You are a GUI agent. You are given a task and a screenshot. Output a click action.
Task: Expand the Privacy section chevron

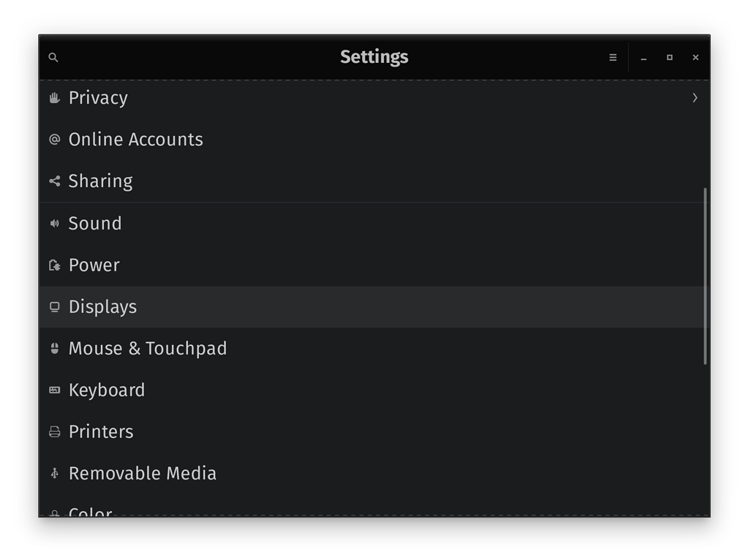(x=696, y=96)
